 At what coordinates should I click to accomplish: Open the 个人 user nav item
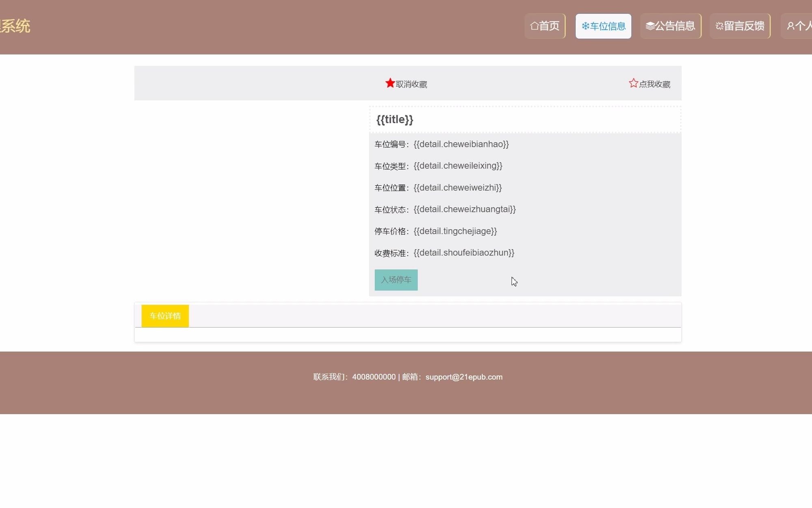(797, 26)
